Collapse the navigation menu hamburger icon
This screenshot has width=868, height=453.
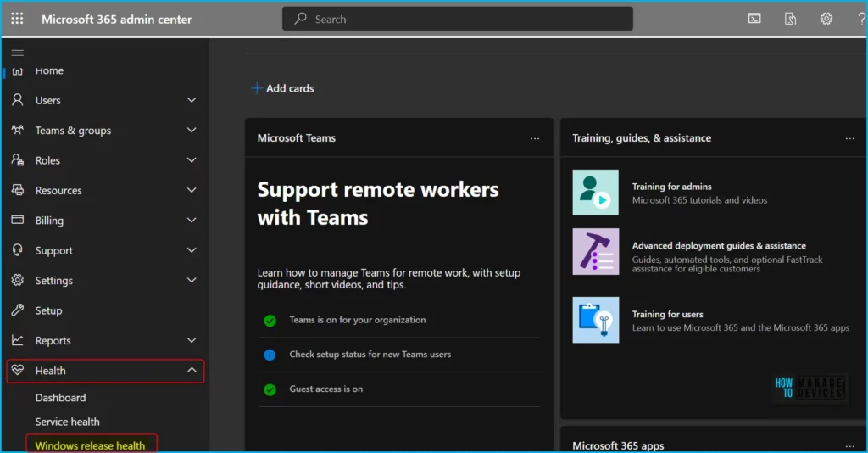coord(18,53)
